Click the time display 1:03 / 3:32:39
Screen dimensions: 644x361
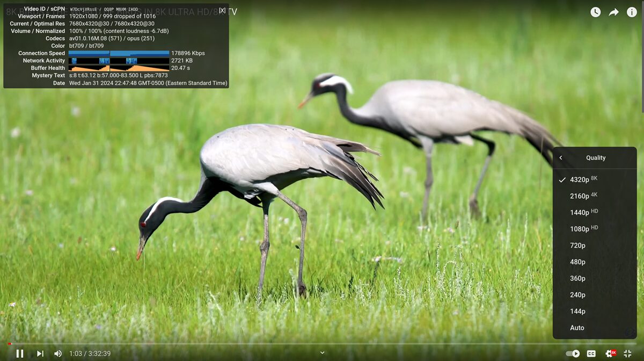pos(90,353)
